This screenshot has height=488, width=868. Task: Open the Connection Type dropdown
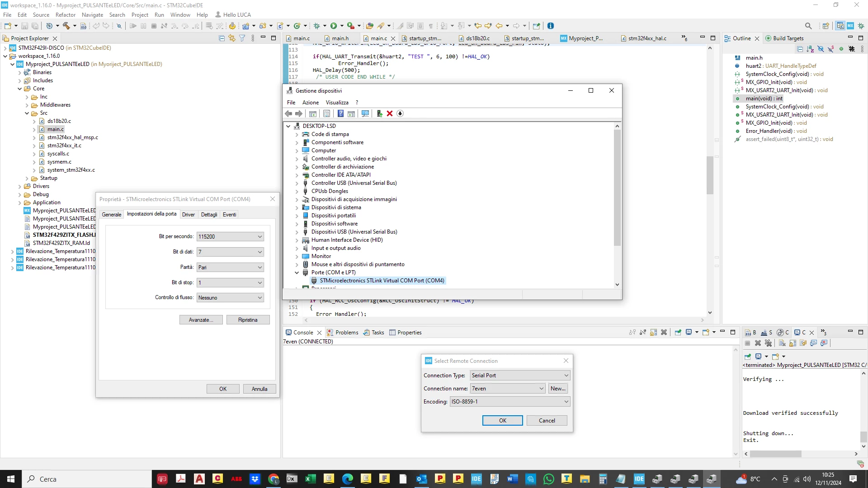[520, 375]
